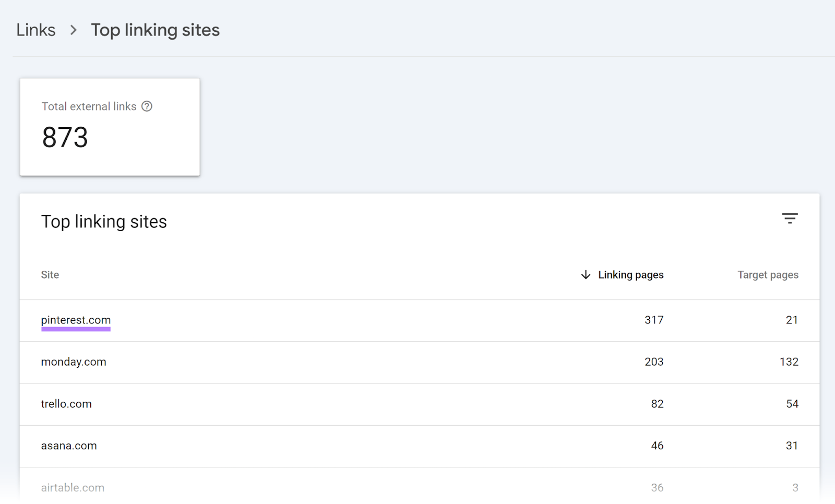Sort by Linking pages column
Screen dimensions: 835x504
630,275
